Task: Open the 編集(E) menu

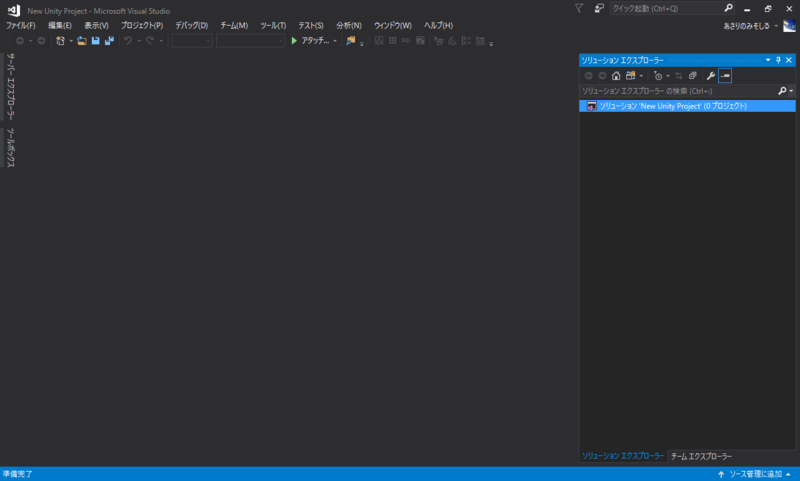Action: [x=60, y=26]
